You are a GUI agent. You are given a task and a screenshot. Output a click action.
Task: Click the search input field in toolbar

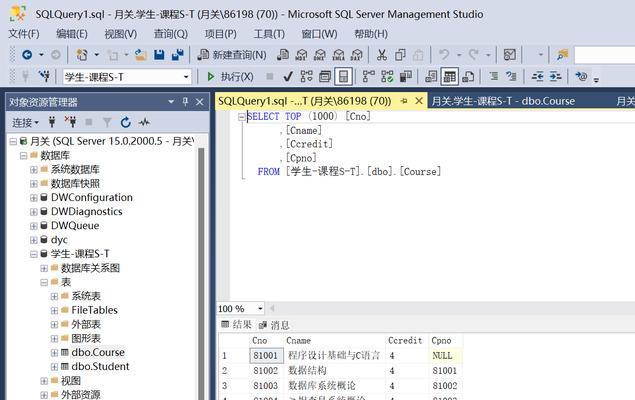(x=605, y=55)
